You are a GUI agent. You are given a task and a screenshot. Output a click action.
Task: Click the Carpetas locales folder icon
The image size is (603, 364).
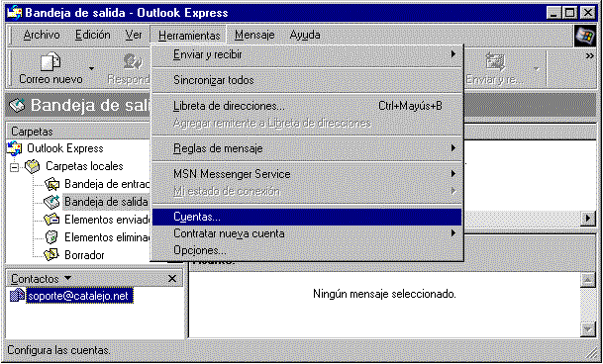coord(33,166)
